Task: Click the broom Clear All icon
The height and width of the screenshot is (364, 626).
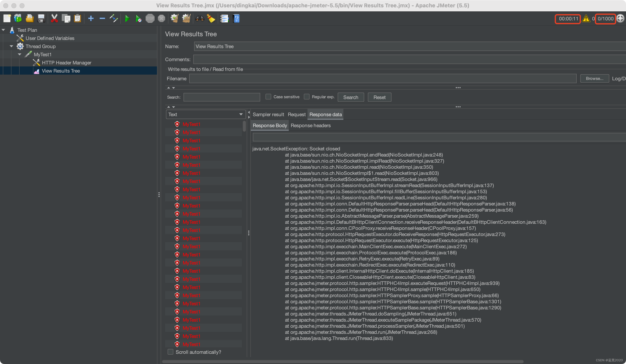Action: (186, 19)
